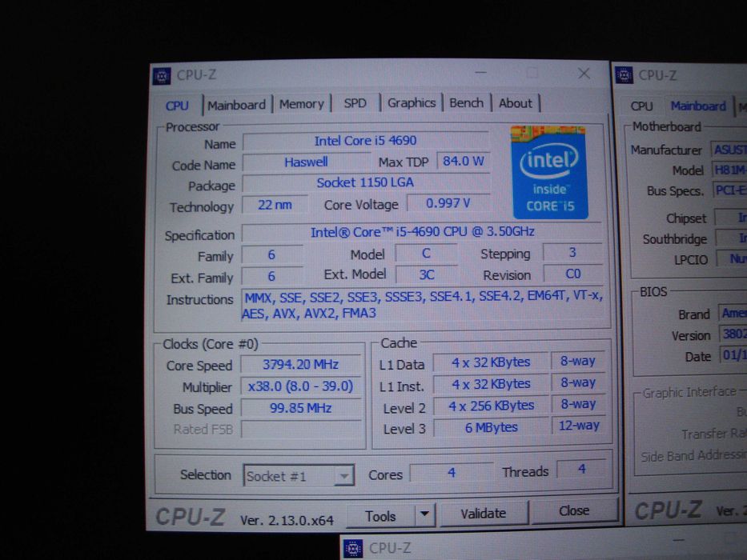Image resolution: width=747 pixels, height=560 pixels.
Task: Click the CPU-Z icon of the bottom window title bar
Action: pyautogui.click(x=354, y=549)
